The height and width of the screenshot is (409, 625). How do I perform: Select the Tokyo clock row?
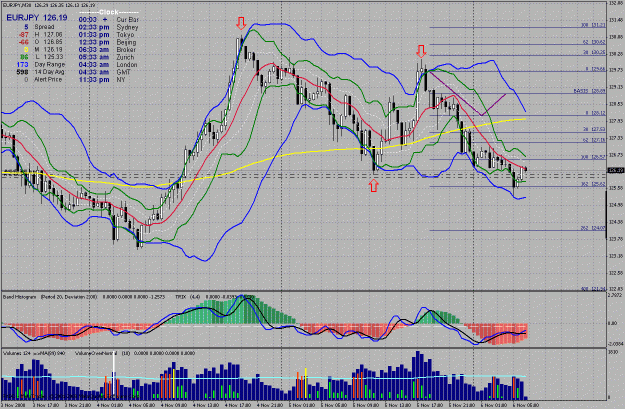click(x=106, y=35)
